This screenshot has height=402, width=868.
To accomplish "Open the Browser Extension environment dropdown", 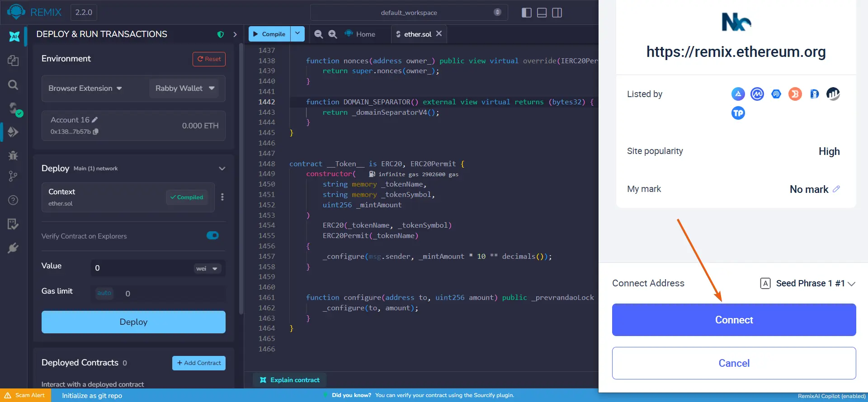I will point(85,89).
